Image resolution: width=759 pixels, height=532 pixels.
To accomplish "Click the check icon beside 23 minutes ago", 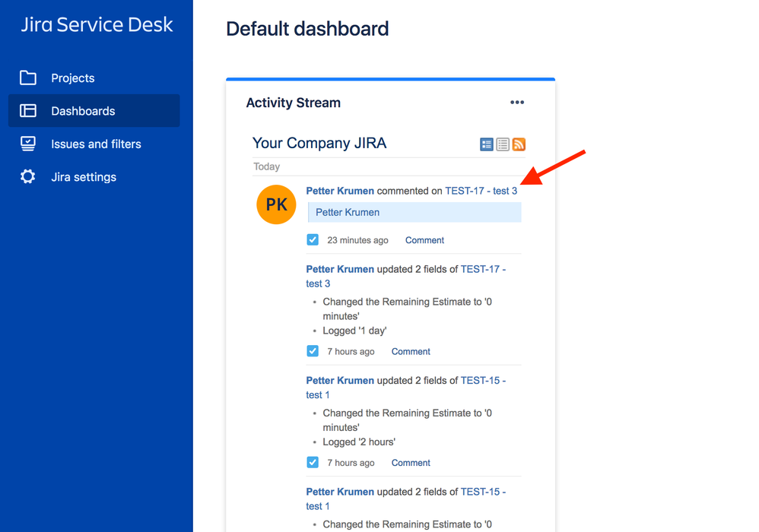I will [313, 240].
